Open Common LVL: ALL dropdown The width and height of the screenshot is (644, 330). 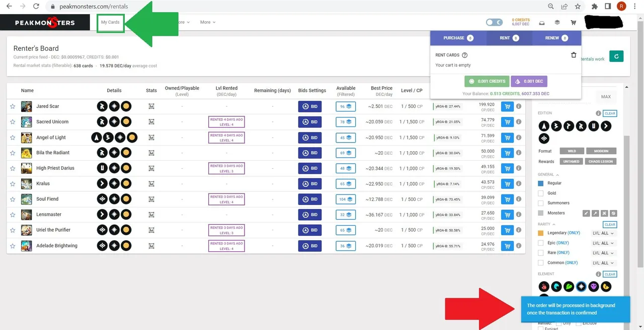pos(603,263)
